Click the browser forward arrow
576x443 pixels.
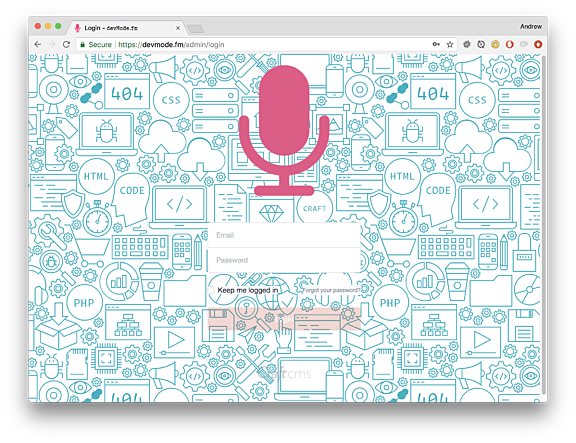(x=52, y=44)
